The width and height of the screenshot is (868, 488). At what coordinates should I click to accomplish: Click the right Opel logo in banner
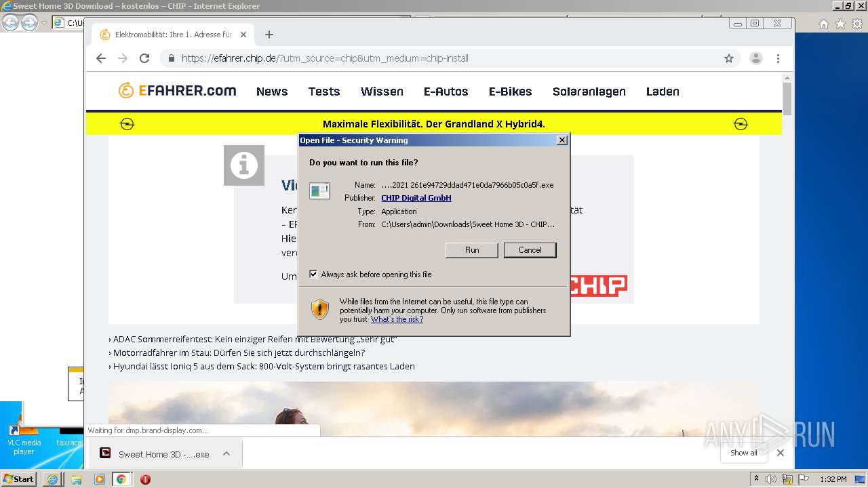741,124
